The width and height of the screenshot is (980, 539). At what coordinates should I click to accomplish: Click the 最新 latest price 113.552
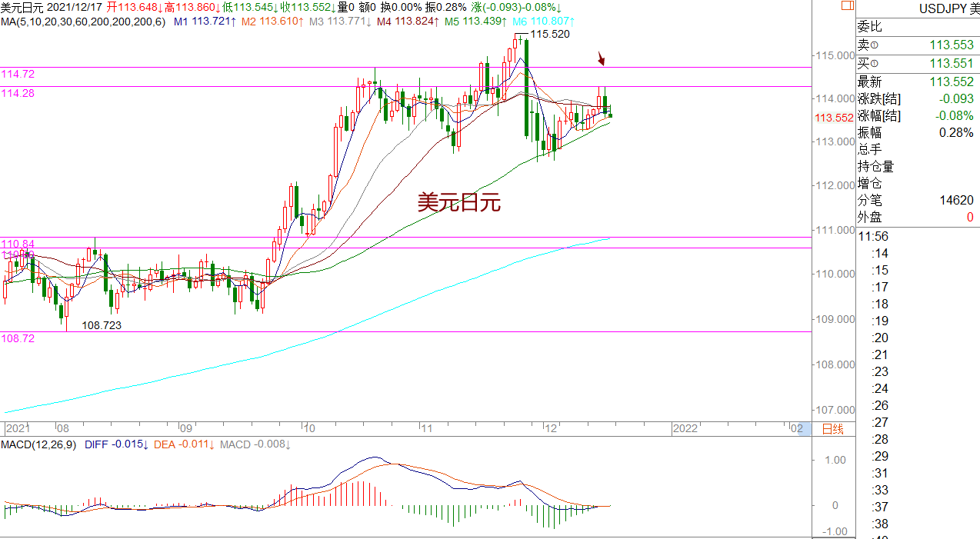pos(952,82)
